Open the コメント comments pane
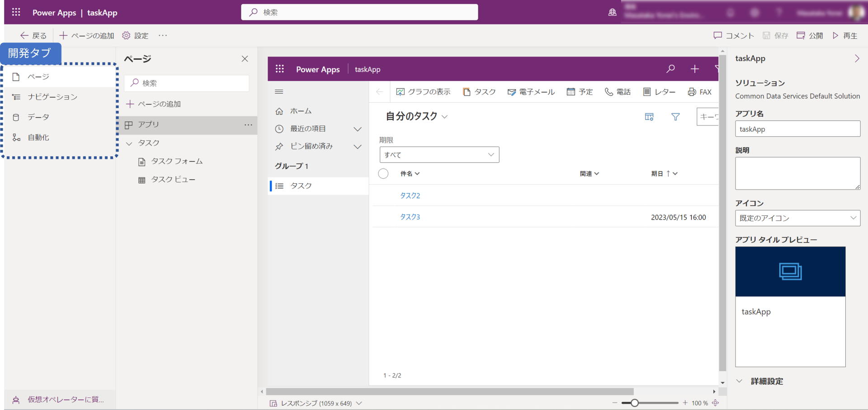The image size is (868, 410). 734,35
